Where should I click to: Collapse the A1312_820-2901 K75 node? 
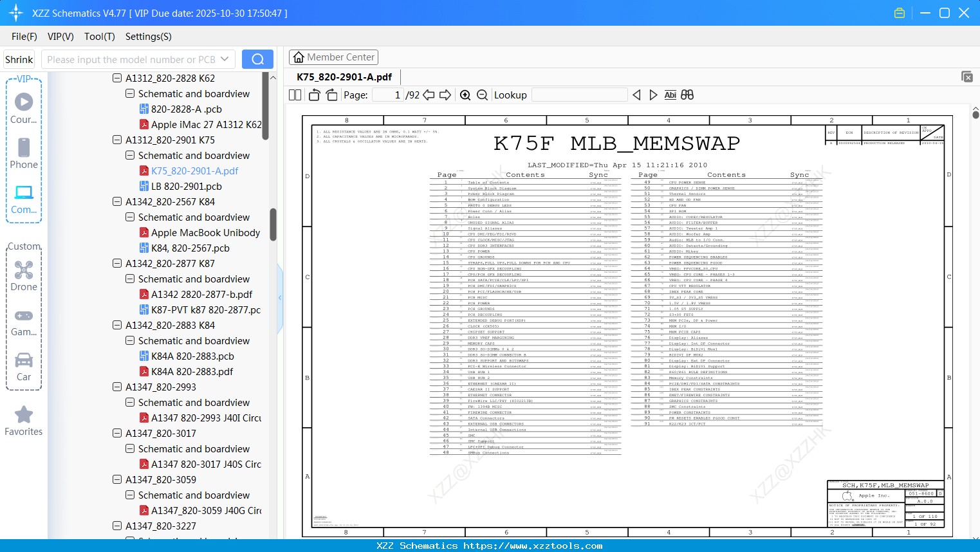[117, 140]
